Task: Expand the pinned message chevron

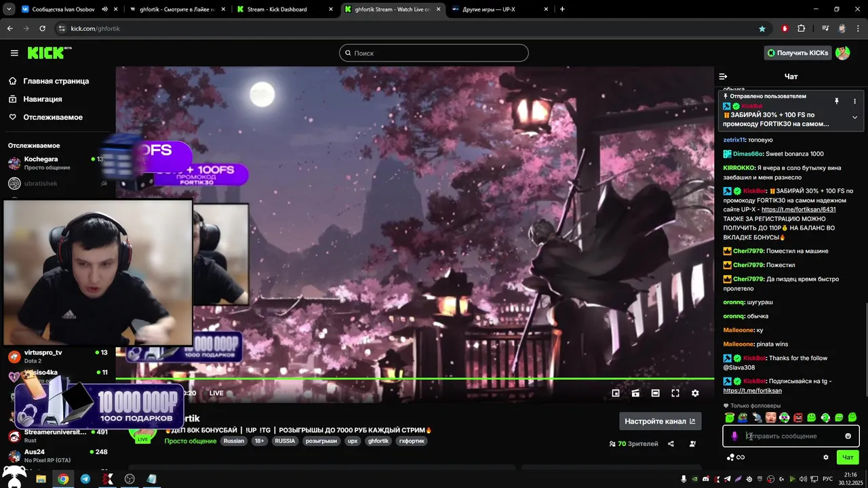Action: [854, 117]
